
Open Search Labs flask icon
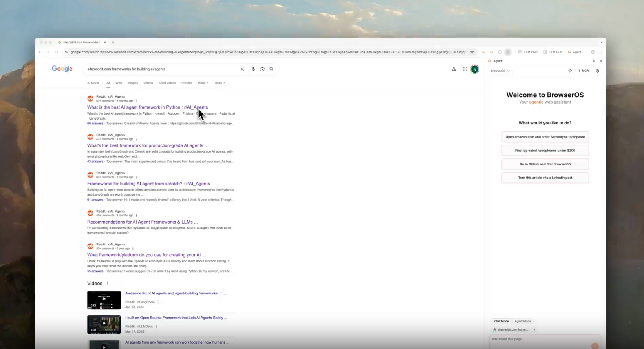click(454, 69)
